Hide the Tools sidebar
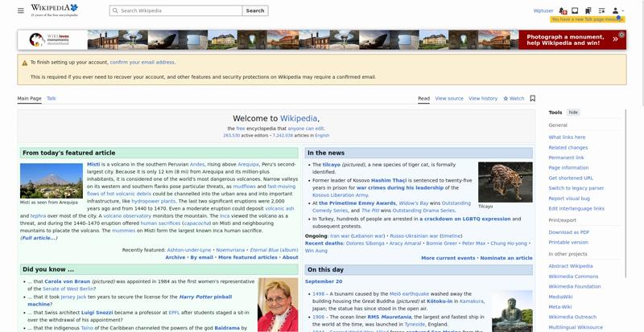 point(573,113)
